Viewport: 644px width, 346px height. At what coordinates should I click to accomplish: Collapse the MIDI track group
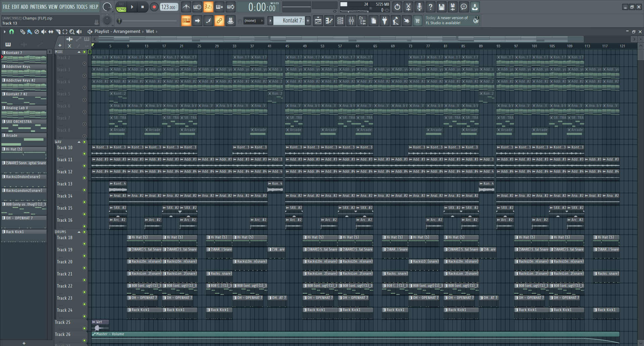pos(79,52)
